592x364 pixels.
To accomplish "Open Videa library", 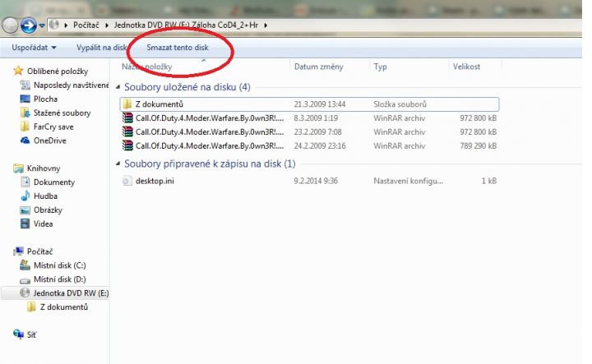I will (x=43, y=224).
